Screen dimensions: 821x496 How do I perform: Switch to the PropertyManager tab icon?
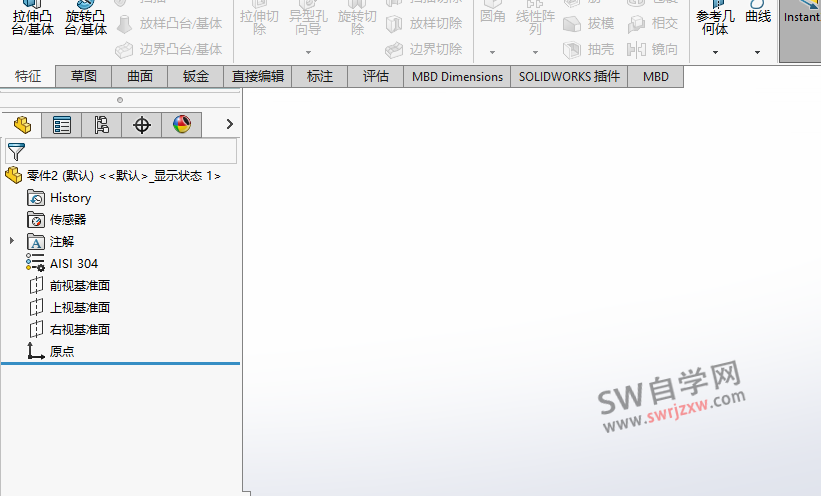point(62,125)
